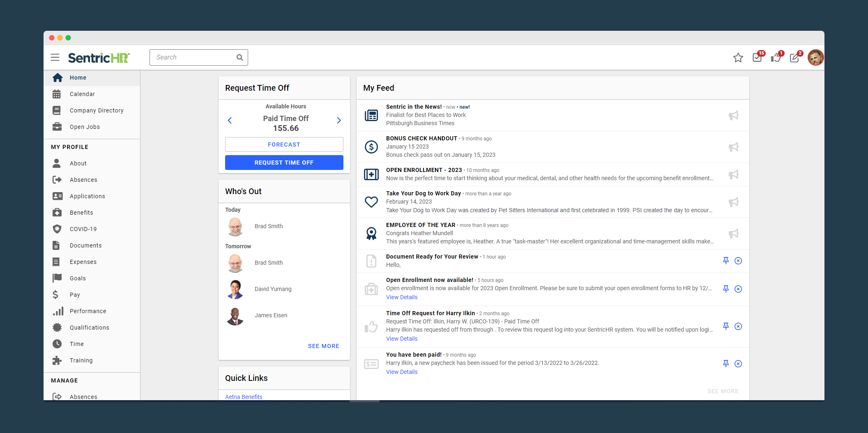This screenshot has height=433, width=868.
Task: Open the thumbs-up approvals icon
Action: pos(776,58)
